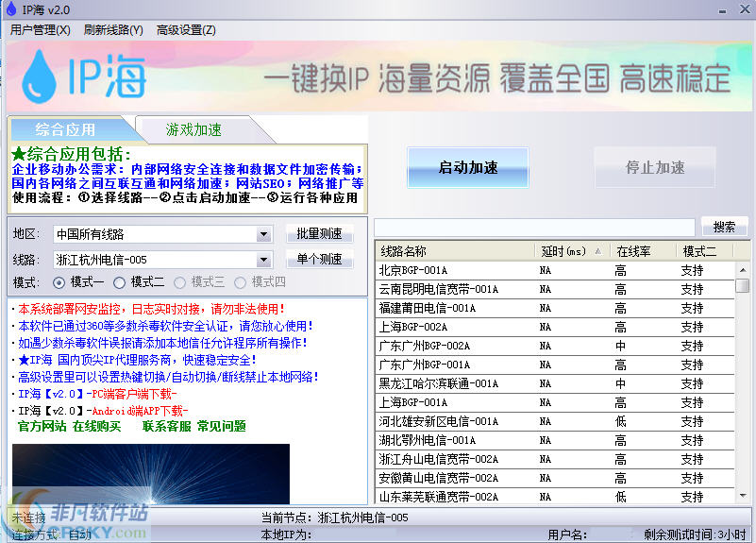Viewport: 756px width, 543px height.
Task: Open the 联系客服 link
Action: [166, 427]
